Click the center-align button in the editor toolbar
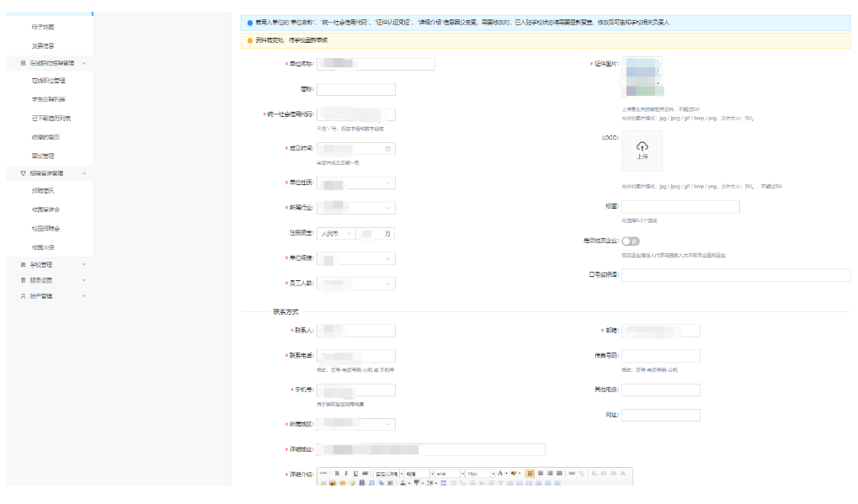Viewport: 858px width, 504px height. tap(541, 474)
